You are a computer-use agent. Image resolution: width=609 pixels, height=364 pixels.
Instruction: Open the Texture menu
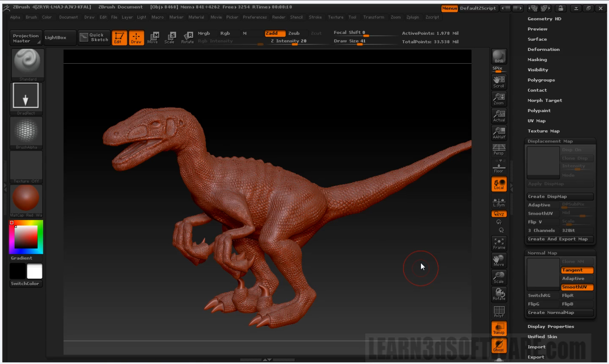335,17
